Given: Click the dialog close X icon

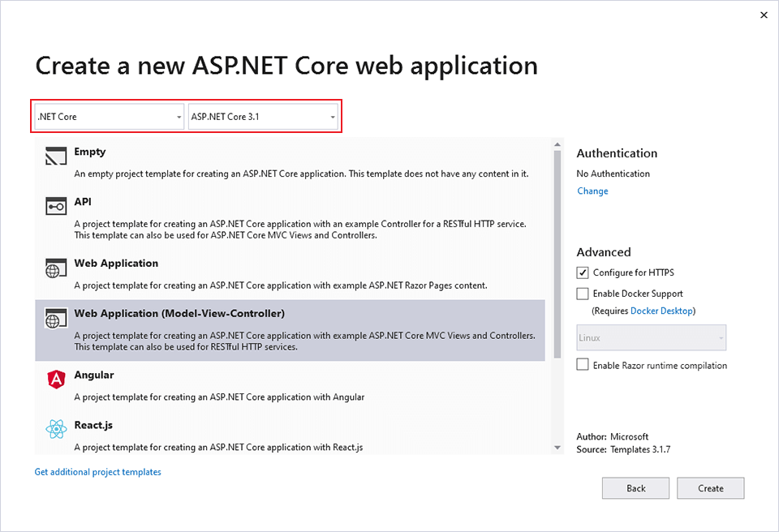Looking at the screenshot, I should click(x=764, y=15).
